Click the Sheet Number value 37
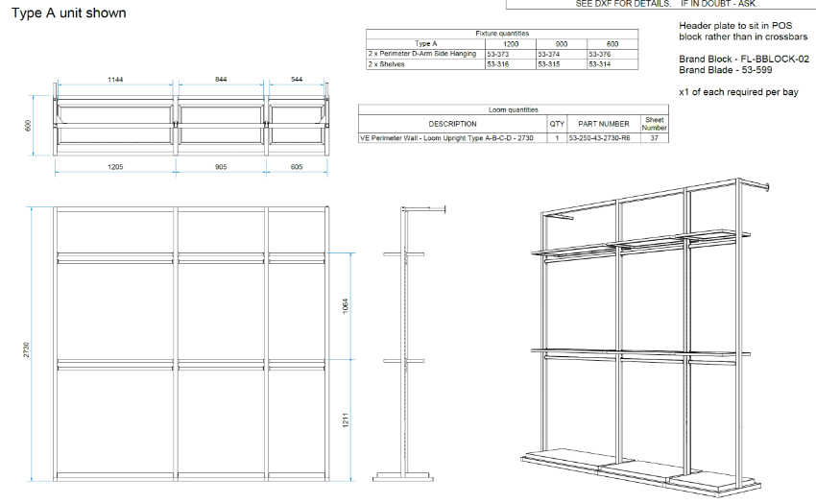 [655, 138]
